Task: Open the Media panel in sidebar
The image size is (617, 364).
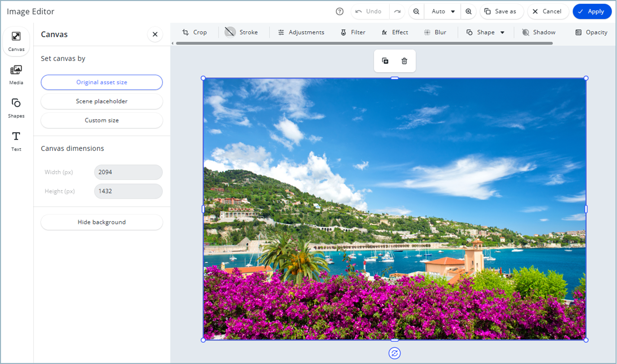Action: (16, 74)
